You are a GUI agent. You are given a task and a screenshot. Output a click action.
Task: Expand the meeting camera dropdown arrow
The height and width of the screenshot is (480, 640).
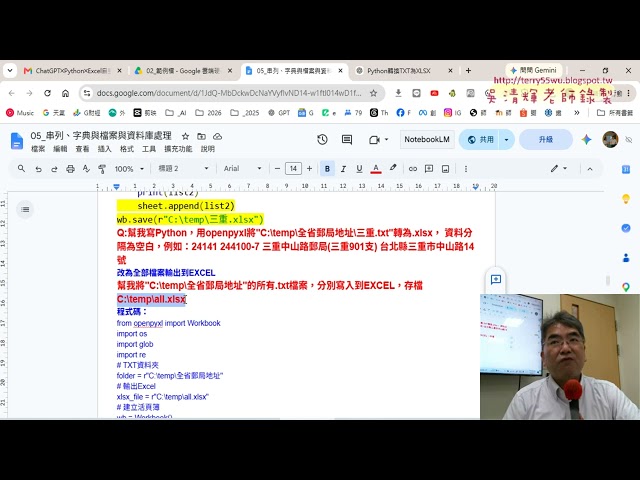[386, 140]
